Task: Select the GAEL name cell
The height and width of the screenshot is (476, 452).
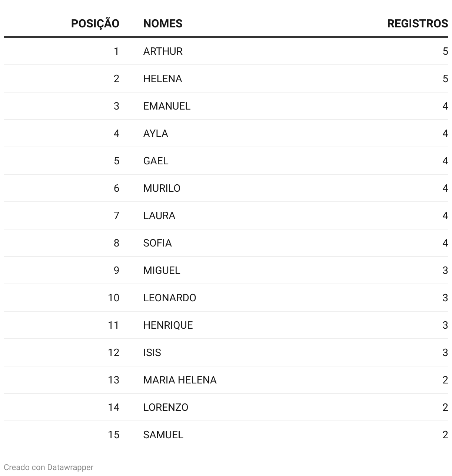Action: click(156, 161)
